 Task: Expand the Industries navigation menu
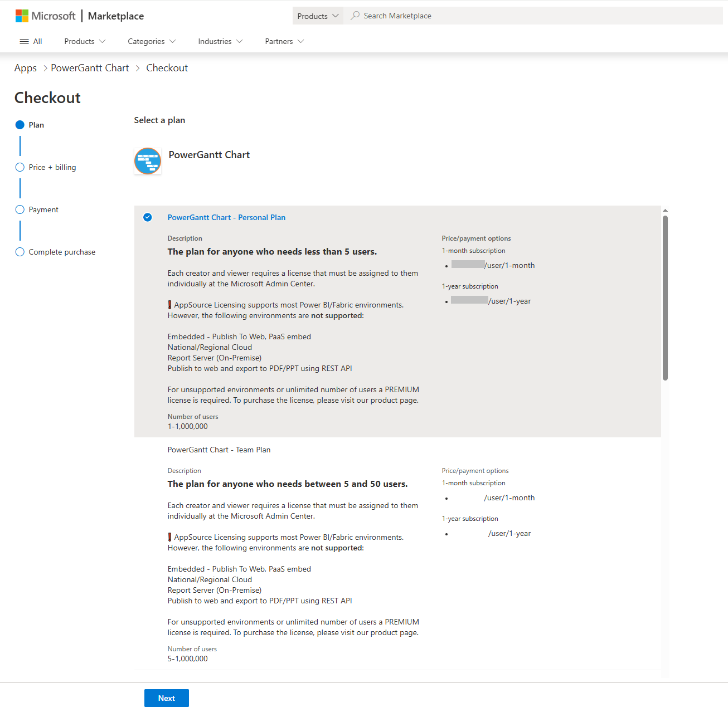220,41
